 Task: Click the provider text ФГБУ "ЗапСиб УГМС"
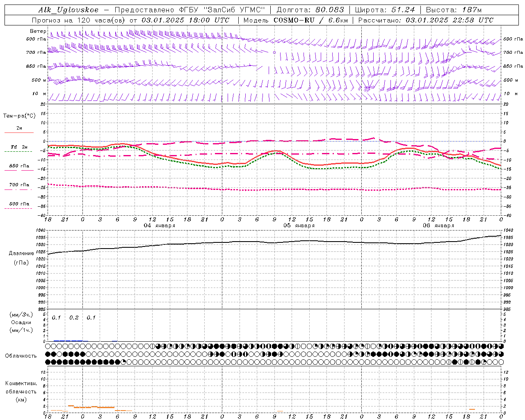(x=222, y=10)
